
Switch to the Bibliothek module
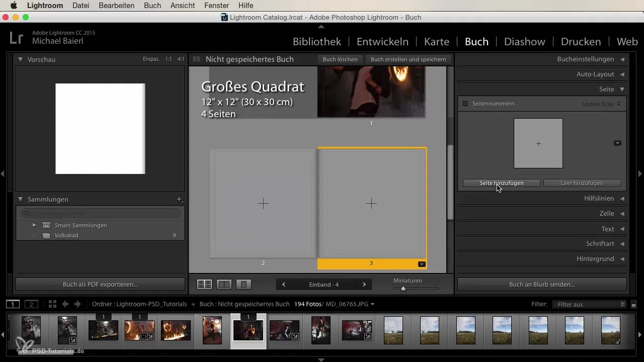click(317, 42)
